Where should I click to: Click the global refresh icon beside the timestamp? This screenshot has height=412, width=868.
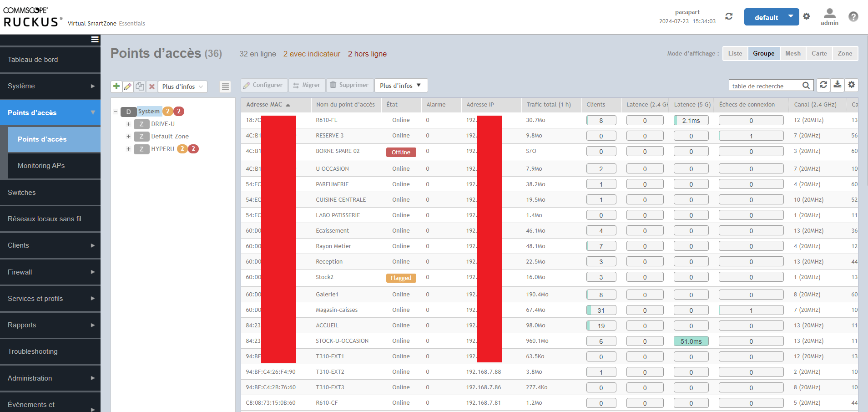(729, 17)
